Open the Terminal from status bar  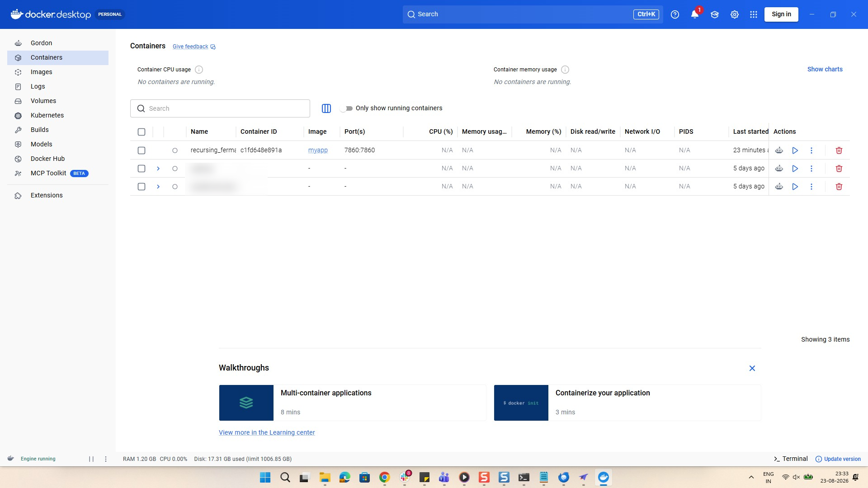(x=791, y=459)
